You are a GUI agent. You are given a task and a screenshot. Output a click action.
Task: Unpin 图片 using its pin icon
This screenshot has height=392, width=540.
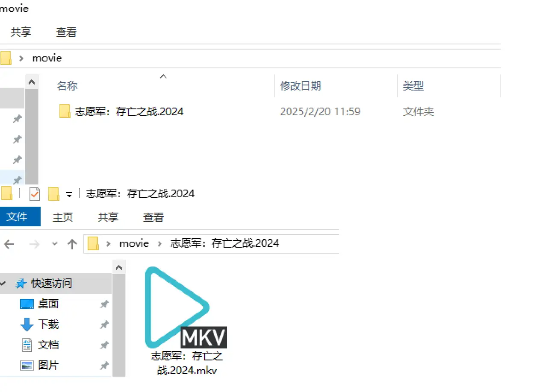tap(104, 365)
